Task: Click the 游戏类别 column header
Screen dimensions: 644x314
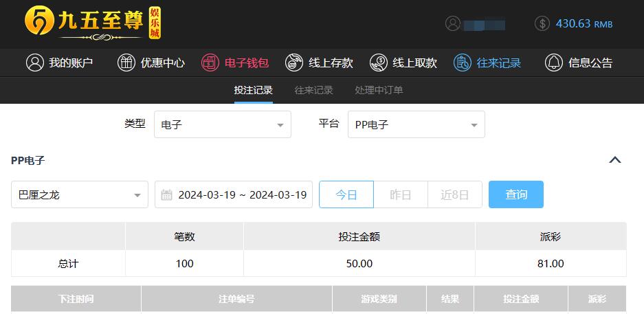Action: (379, 299)
